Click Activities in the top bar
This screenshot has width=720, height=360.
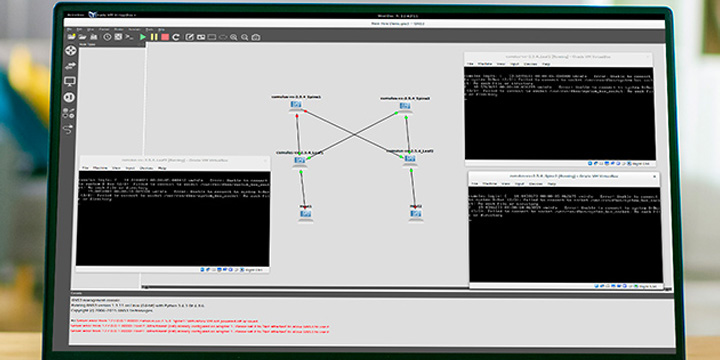tap(76, 15)
